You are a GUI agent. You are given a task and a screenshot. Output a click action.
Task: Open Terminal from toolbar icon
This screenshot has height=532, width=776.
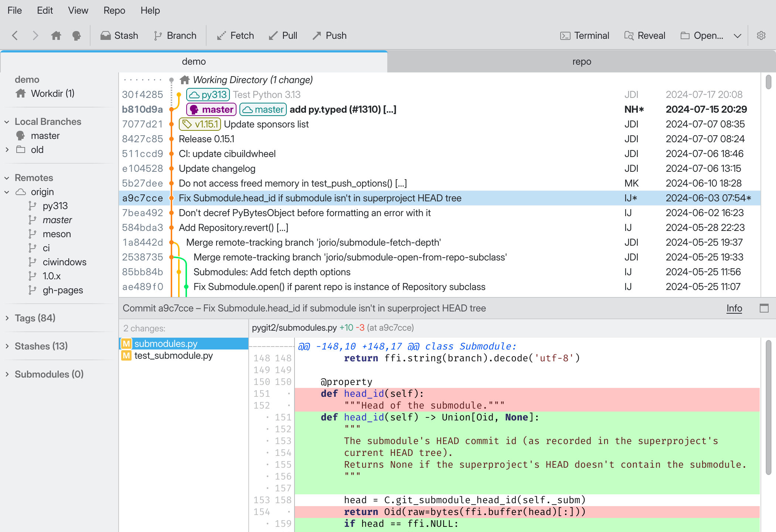pyautogui.click(x=584, y=35)
